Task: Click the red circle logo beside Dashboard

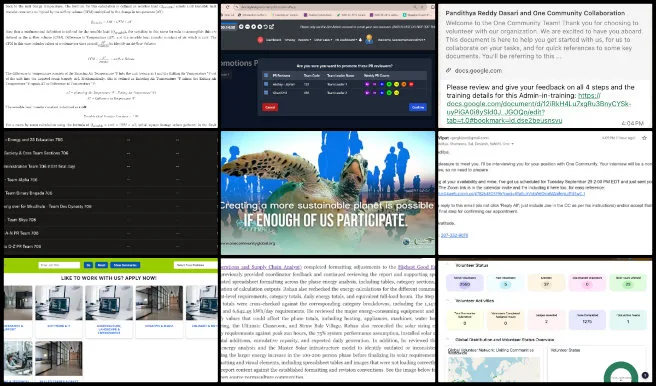Action: pos(260,40)
